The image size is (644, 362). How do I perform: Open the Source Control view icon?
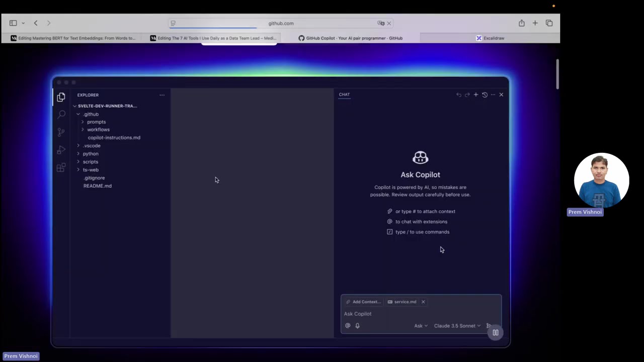coord(61,132)
